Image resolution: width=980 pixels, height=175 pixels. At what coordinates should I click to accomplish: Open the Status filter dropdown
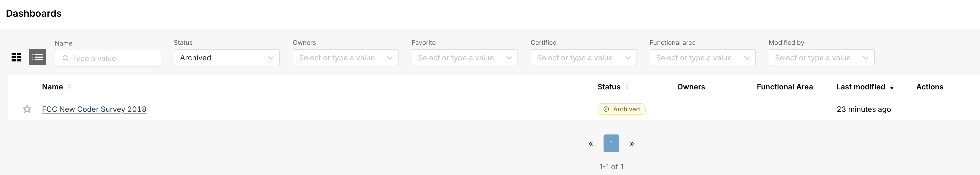(x=227, y=58)
